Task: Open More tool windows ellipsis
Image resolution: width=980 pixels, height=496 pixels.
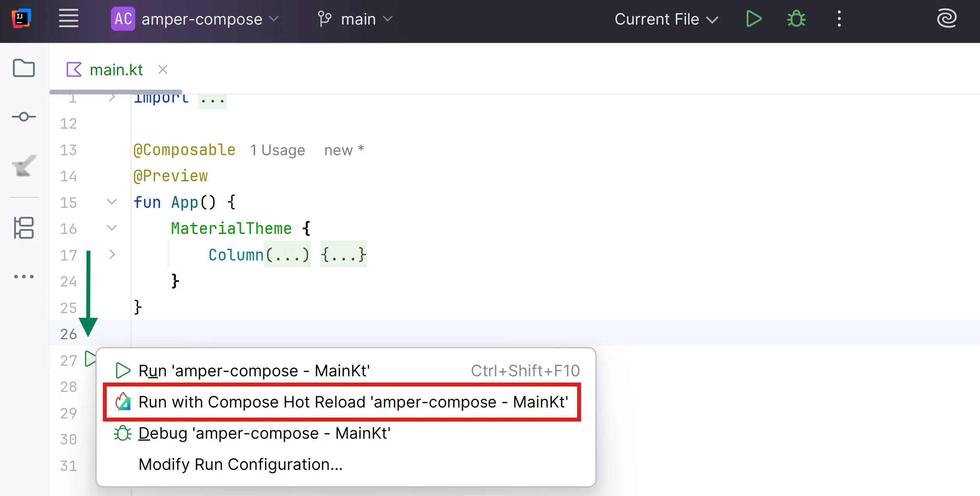Action: (24, 276)
